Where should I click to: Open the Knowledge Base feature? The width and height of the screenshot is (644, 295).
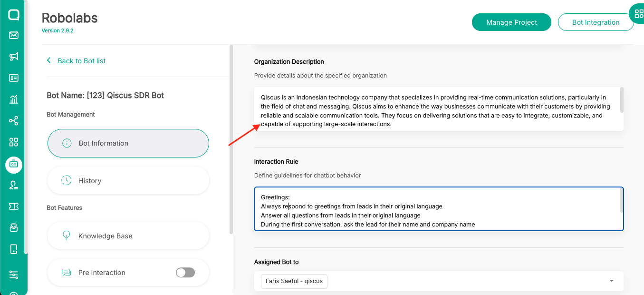(128, 236)
